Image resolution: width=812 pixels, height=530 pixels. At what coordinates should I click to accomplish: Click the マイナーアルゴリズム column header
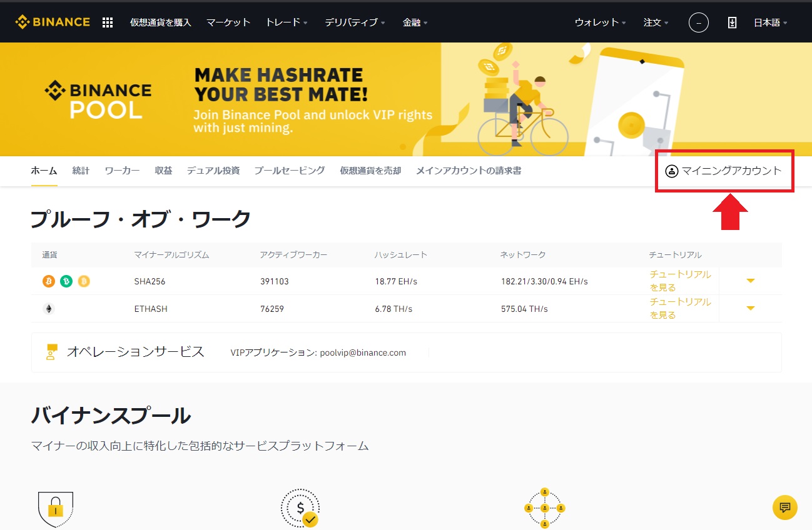pyautogui.click(x=171, y=255)
